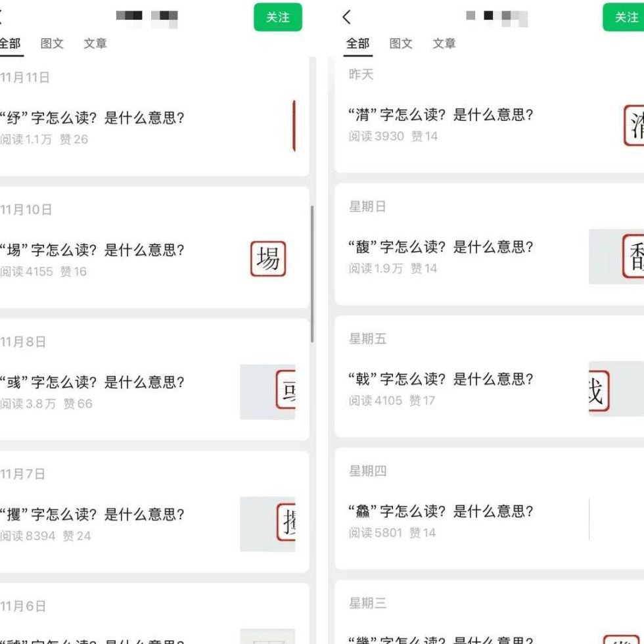Open the "彧" 字怎么读 article title
The height and width of the screenshot is (644, 644).
click(x=92, y=382)
